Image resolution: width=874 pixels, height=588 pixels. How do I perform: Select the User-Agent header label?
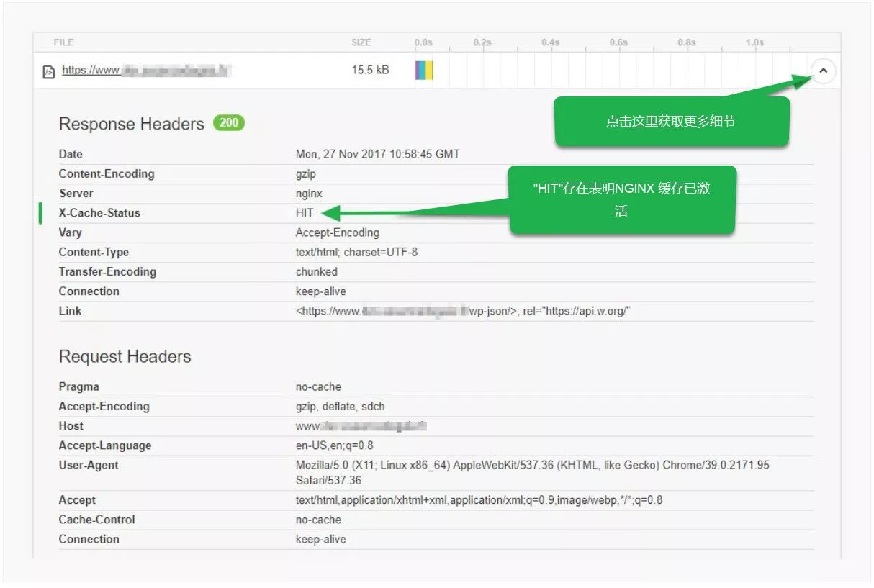coord(89,465)
